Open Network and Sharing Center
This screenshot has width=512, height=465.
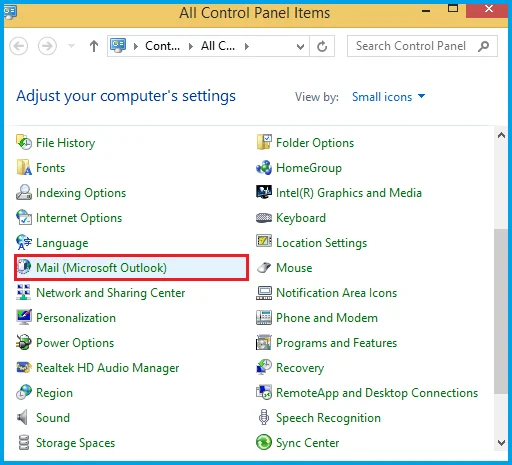(110, 293)
